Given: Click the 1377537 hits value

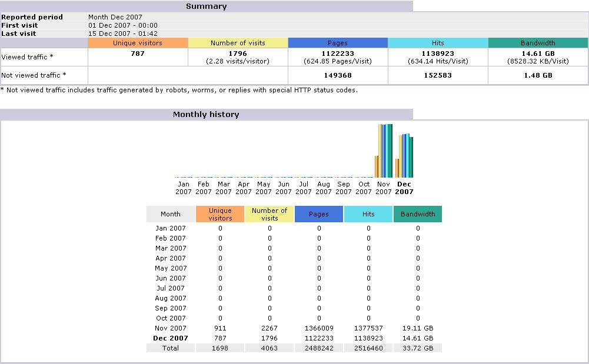Looking at the screenshot, I should pos(368,328).
